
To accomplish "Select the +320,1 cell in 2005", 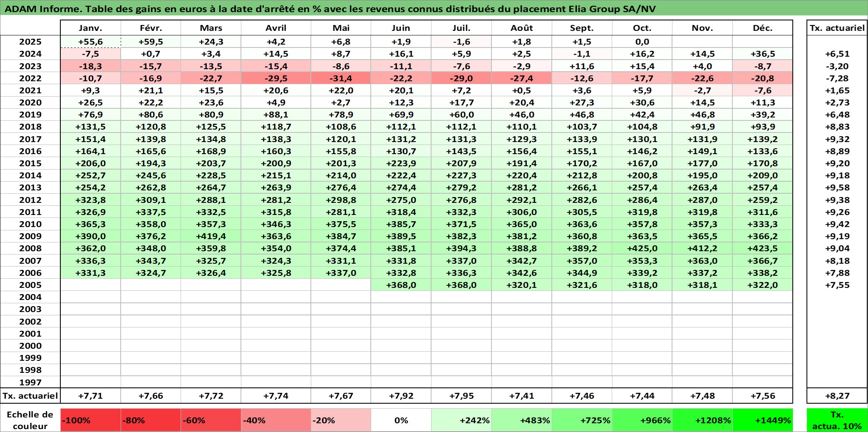I will tap(522, 285).
